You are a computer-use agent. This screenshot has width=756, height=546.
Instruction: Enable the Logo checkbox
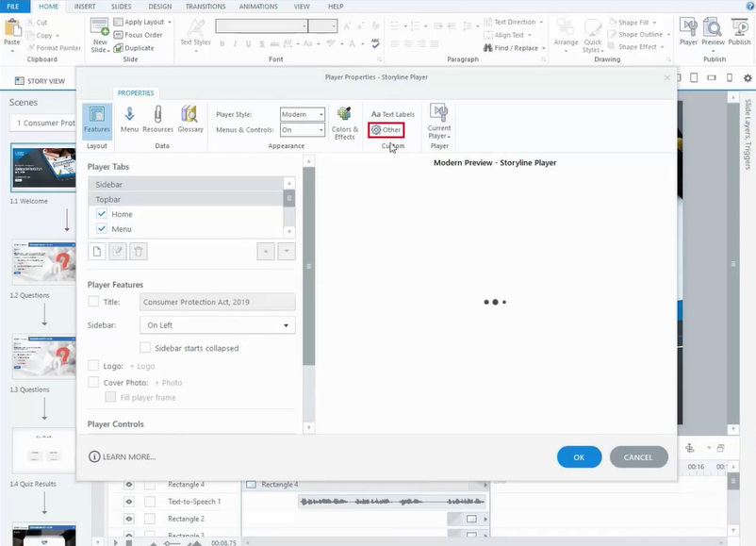93,366
